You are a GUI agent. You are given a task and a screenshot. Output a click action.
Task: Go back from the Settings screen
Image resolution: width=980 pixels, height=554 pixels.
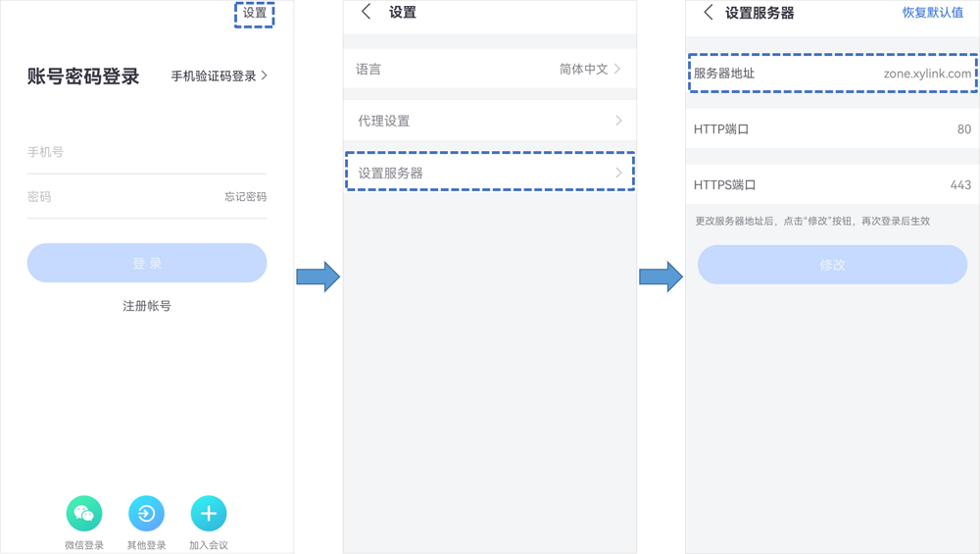367,13
